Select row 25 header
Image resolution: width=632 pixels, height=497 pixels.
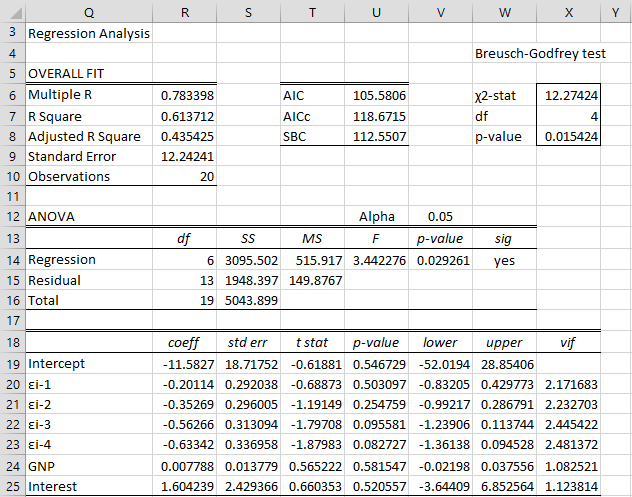[x=13, y=486]
